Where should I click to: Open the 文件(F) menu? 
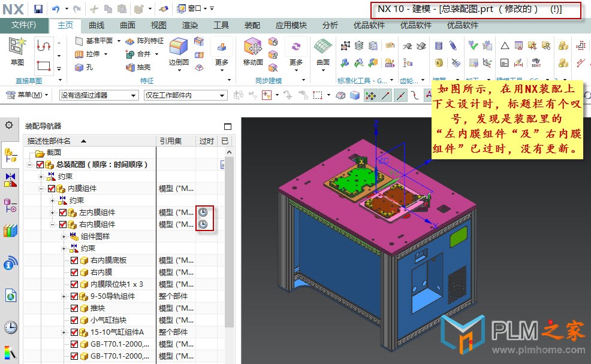click(x=24, y=25)
